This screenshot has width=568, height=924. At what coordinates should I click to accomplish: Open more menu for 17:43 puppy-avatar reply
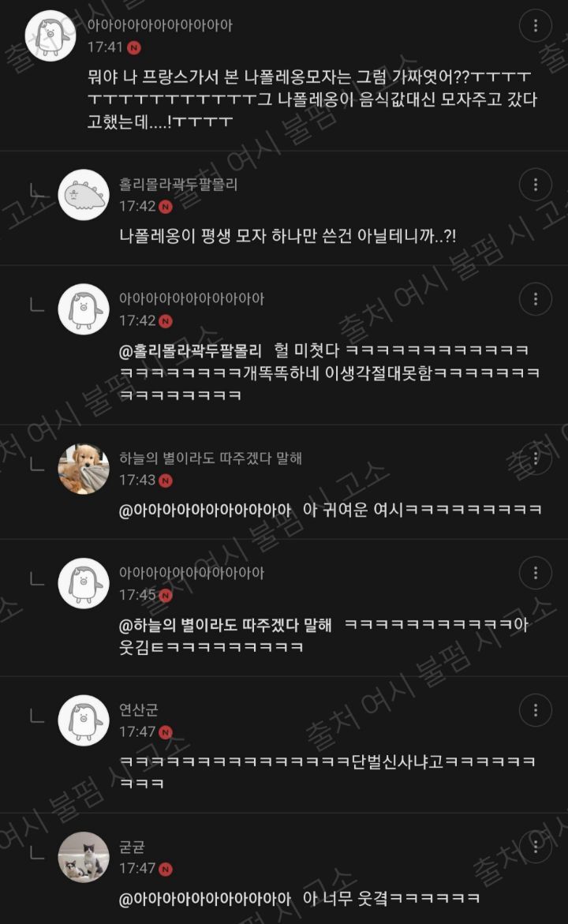535,458
